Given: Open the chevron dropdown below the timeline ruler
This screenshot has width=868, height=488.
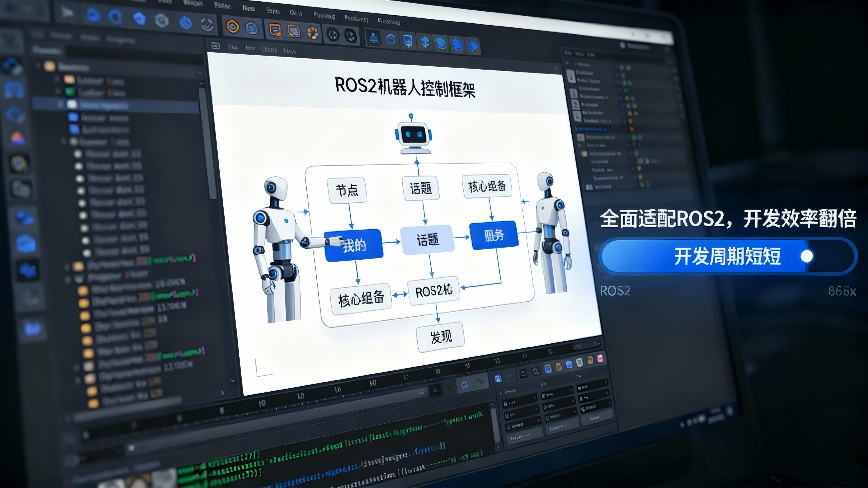Looking at the screenshot, I should click(422, 393).
